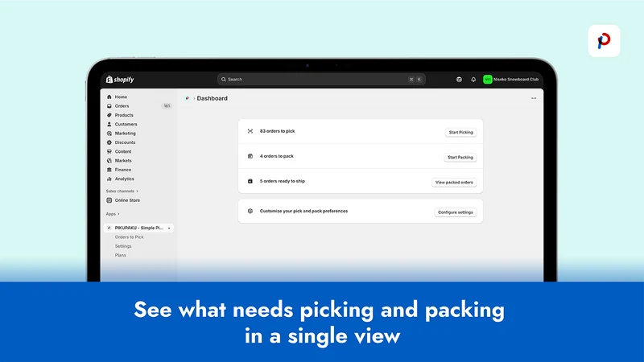The height and width of the screenshot is (362, 644).
Task: Click the PIKUPAKU logo tile in the corner
Action: (604, 41)
